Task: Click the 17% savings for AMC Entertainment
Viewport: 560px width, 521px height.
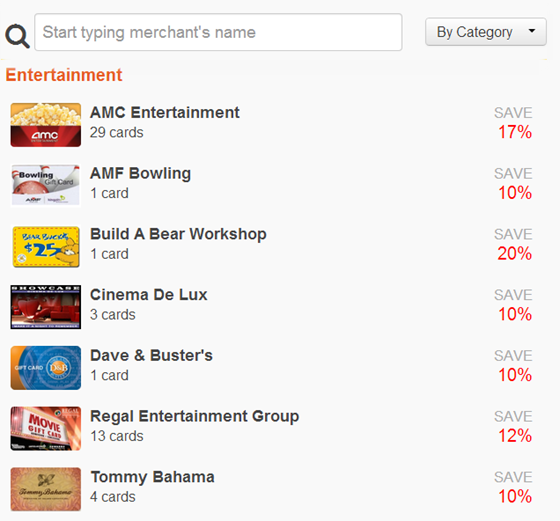Action: [x=515, y=132]
